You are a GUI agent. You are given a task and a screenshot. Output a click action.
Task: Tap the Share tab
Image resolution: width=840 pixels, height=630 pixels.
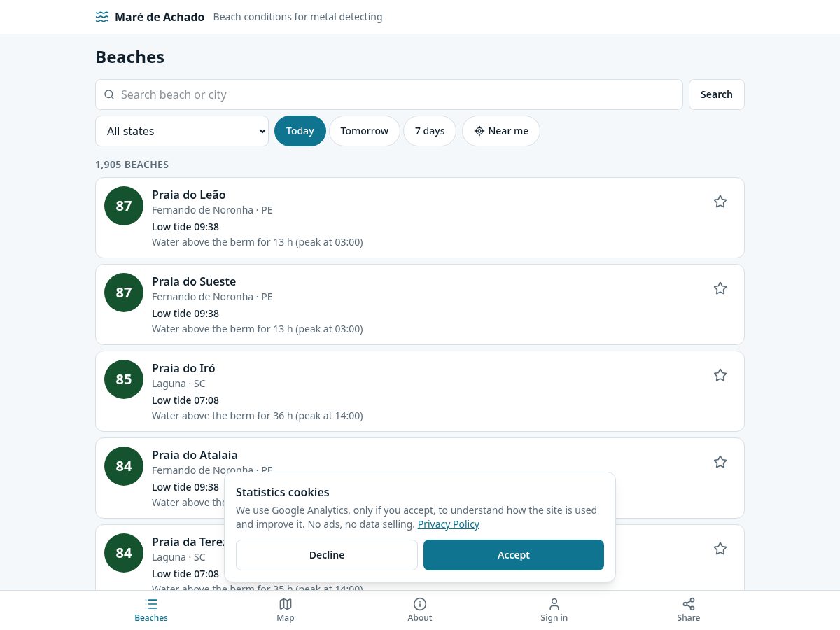[689, 610]
